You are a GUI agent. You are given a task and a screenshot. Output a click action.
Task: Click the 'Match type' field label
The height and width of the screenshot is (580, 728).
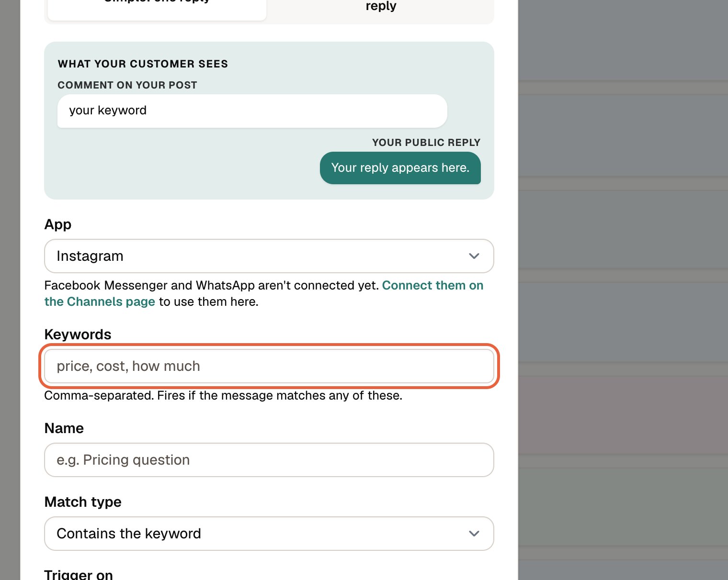click(83, 502)
